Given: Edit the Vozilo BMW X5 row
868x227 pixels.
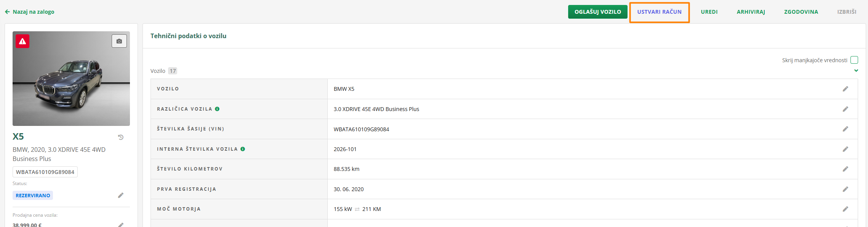Looking at the screenshot, I should 845,89.
